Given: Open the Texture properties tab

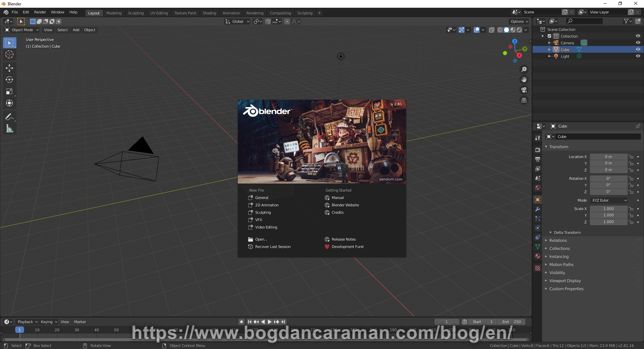Looking at the screenshot, I should pyautogui.click(x=538, y=268).
